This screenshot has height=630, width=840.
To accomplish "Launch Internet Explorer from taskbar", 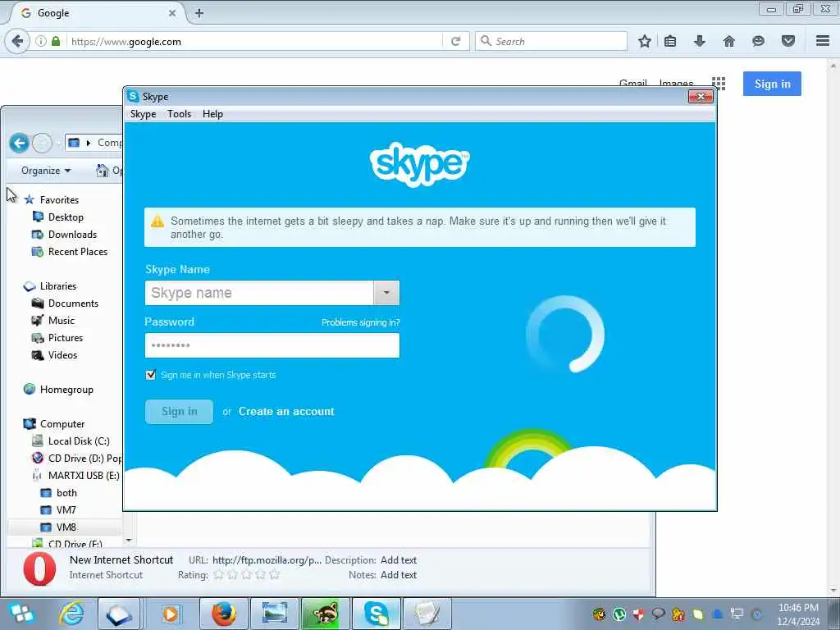I will click(x=72, y=614).
